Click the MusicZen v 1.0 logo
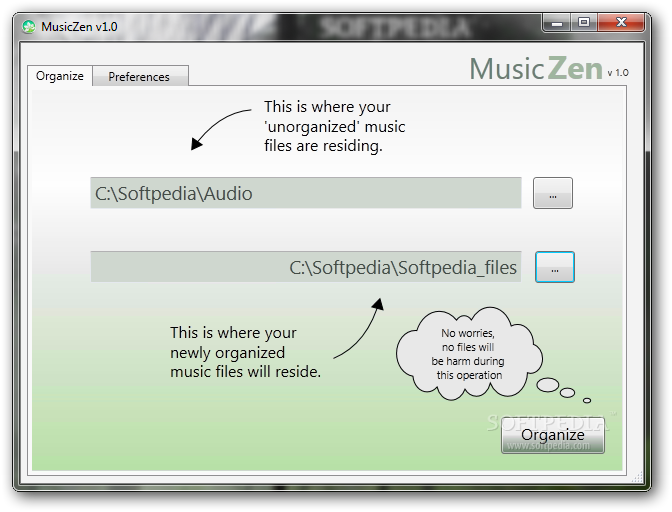Image resolution: width=672 pixels, height=512 pixels. pos(549,69)
